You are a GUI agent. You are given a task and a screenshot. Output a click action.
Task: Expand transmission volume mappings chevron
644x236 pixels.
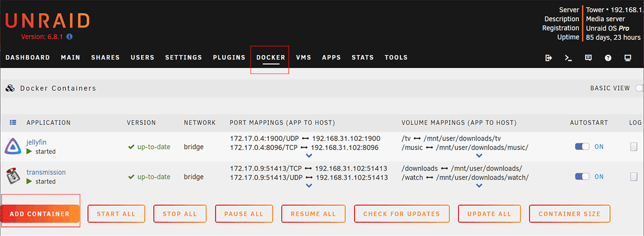479,186
